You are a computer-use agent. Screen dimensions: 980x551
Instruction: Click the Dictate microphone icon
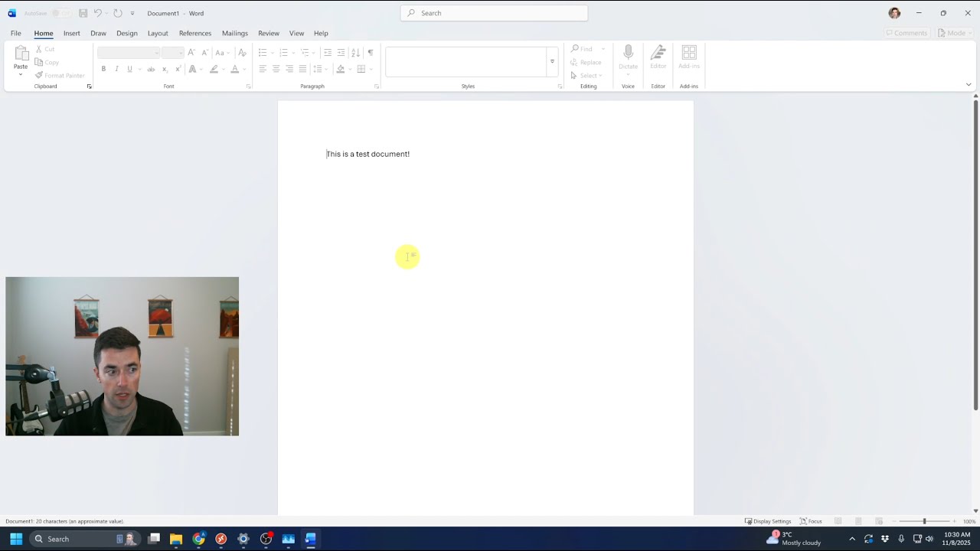click(x=628, y=53)
